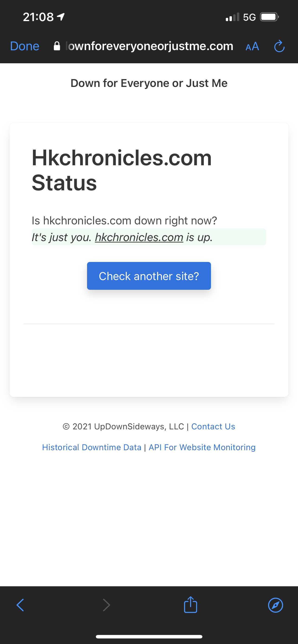298x644 pixels.
Task: Follow the underlined hkchronicles.com link
Action: [x=139, y=237]
